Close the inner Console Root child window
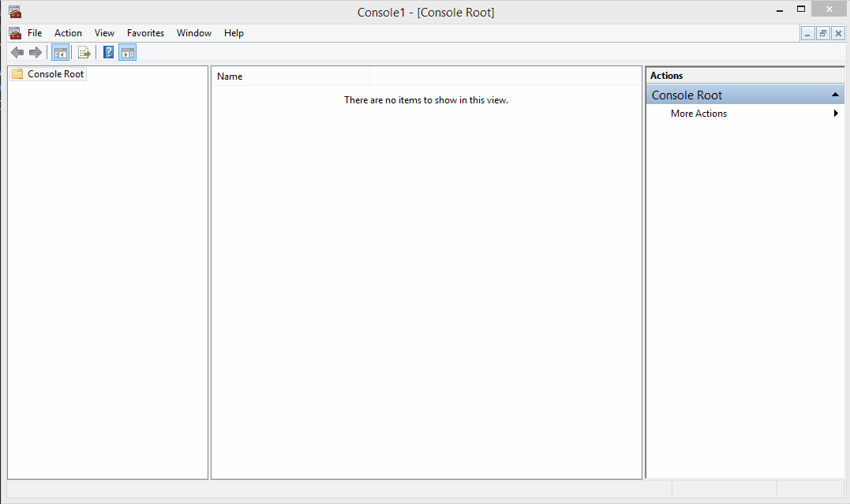 (838, 34)
